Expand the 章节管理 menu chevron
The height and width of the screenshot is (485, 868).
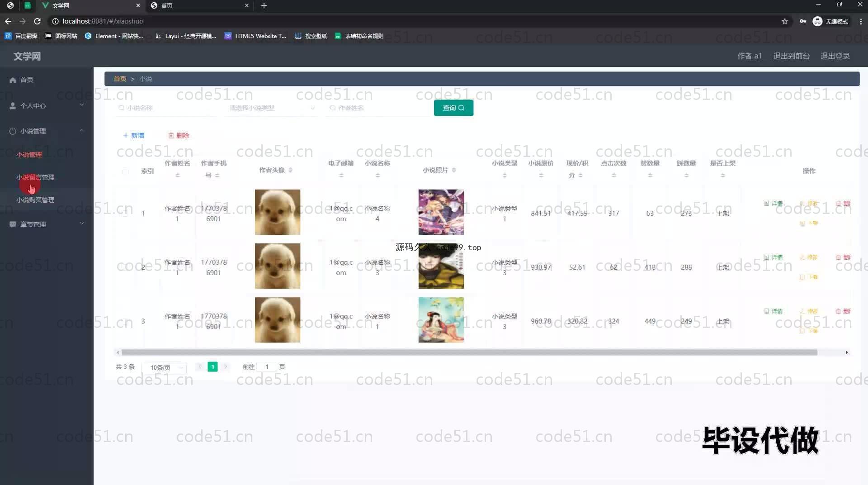(82, 223)
